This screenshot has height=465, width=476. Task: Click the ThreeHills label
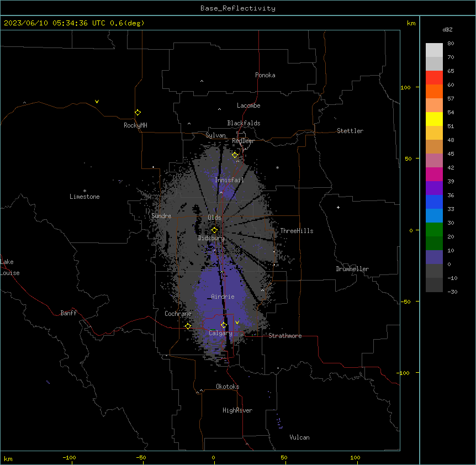point(297,231)
